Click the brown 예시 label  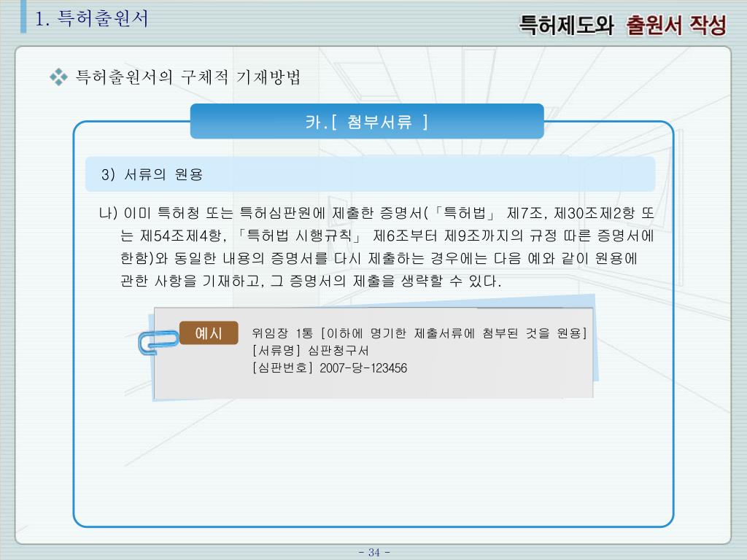coord(209,332)
